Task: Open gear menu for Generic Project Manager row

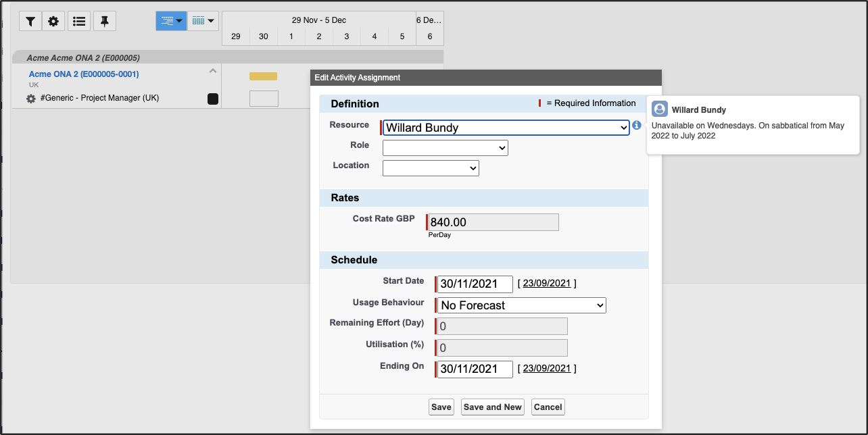Action: pyautogui.click(x=31, y=99)
